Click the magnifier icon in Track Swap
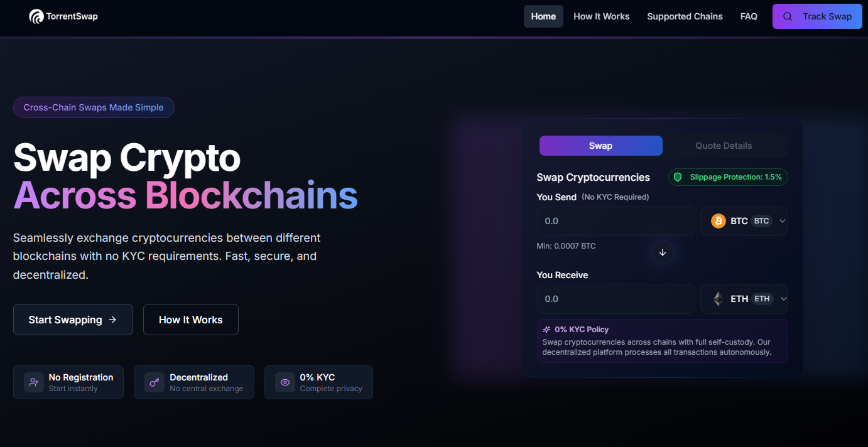Viewport: 868px width, 447px height. (787, 16)
